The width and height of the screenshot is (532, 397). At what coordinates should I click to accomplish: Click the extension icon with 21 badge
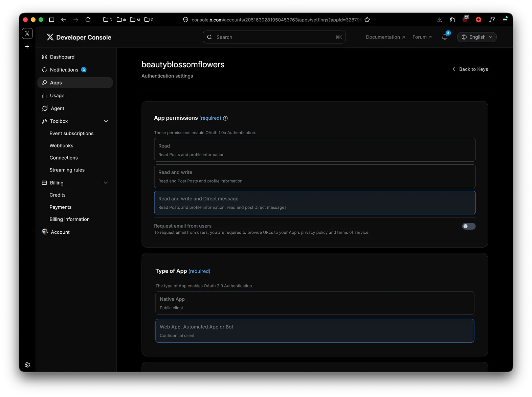click(465, 19)
